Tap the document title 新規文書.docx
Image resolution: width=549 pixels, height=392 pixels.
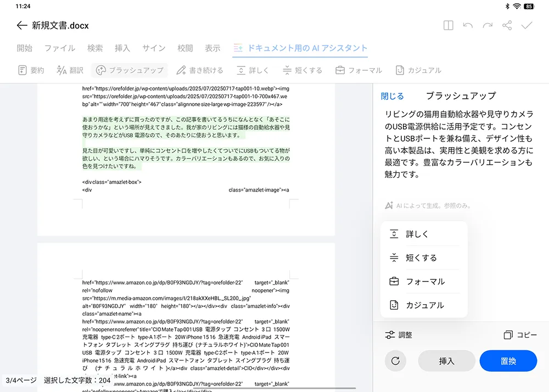60,26
